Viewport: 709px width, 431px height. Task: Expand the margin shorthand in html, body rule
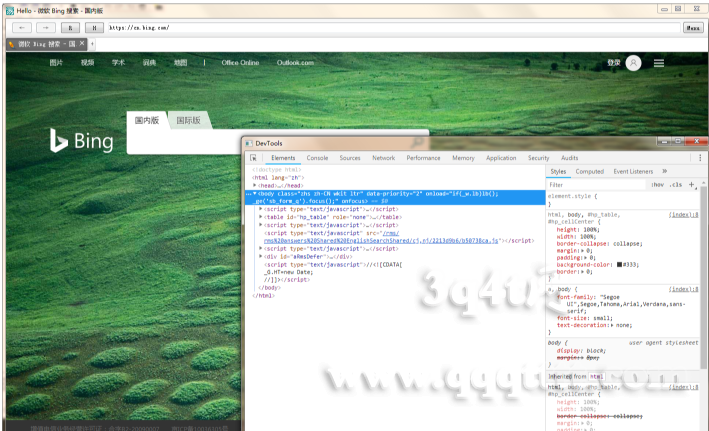pos(583,251)
